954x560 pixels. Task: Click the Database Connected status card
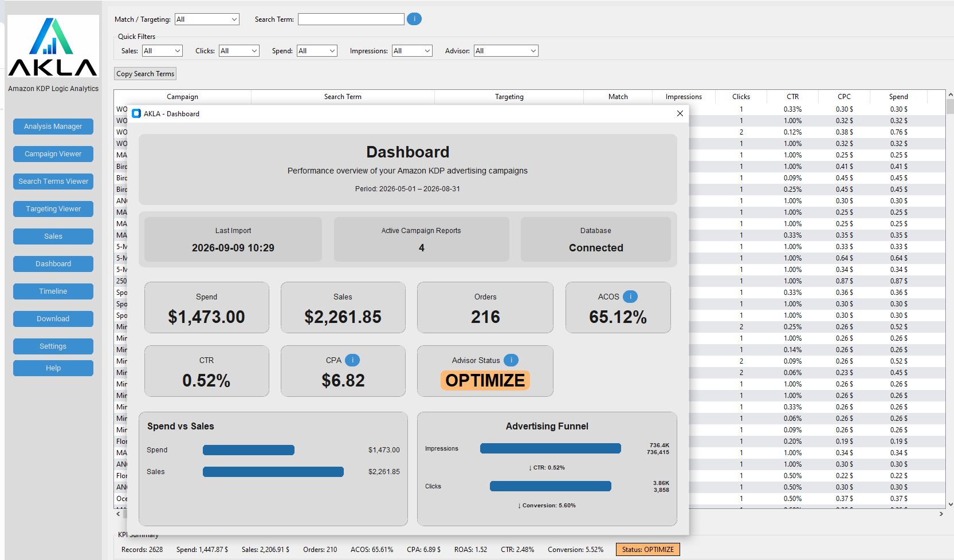596,239
